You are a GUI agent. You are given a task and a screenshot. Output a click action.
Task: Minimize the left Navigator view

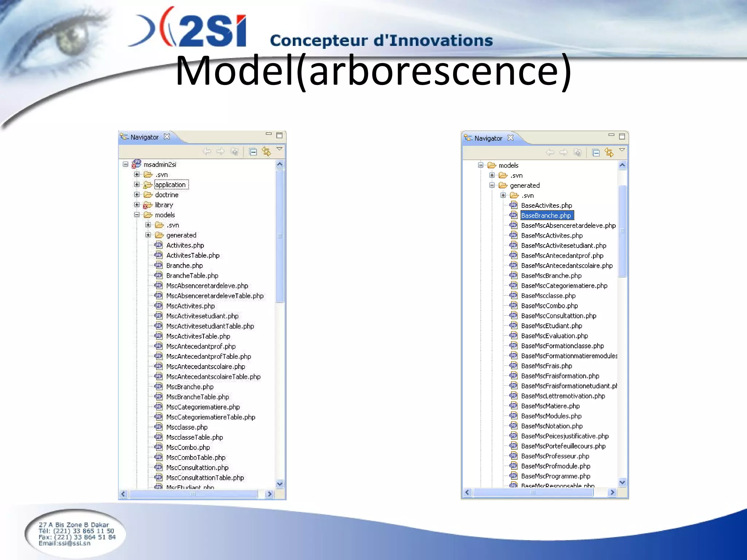tap(269, 134)
